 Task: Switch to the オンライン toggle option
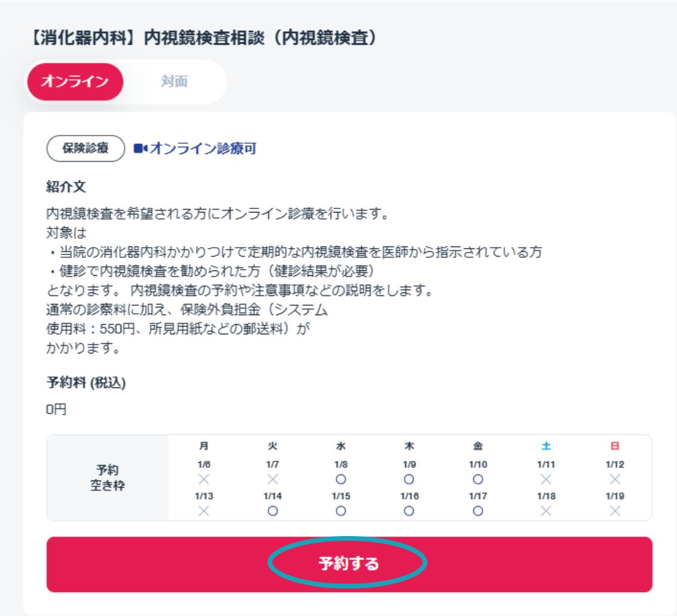click(75, 82)
